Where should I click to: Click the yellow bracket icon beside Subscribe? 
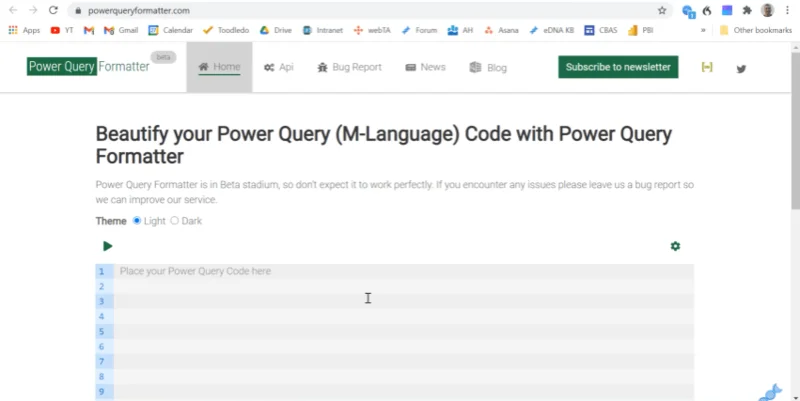[707, 67]
